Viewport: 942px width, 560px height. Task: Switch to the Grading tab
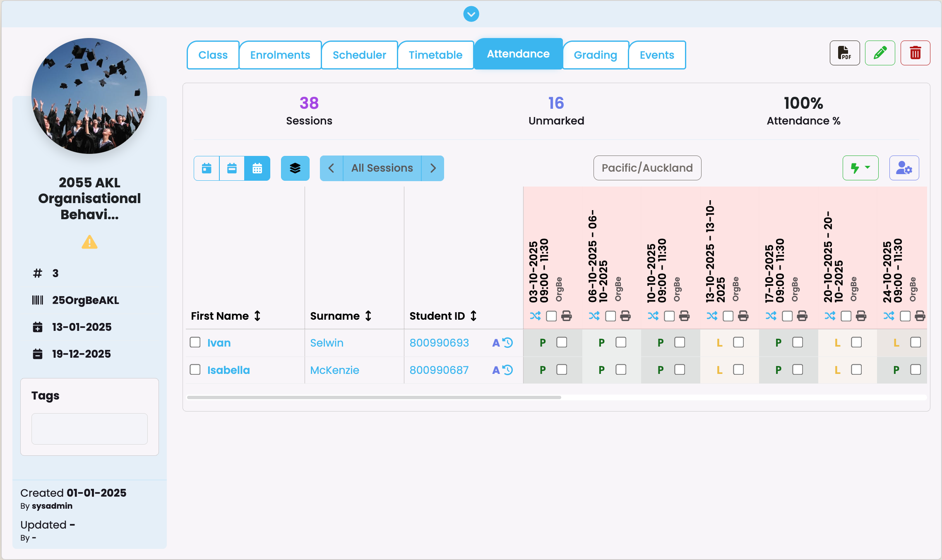click(x=595, y=55)
